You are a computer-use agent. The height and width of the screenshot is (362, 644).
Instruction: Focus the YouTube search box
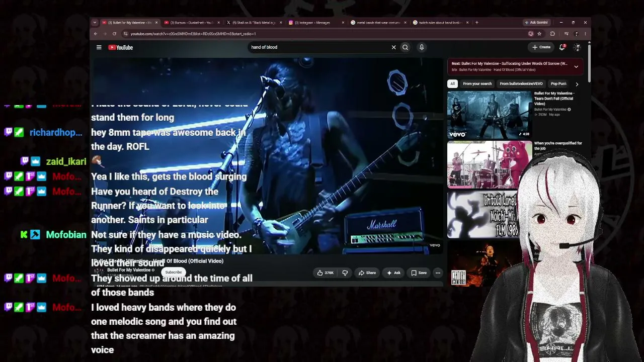tap(318, 47)
